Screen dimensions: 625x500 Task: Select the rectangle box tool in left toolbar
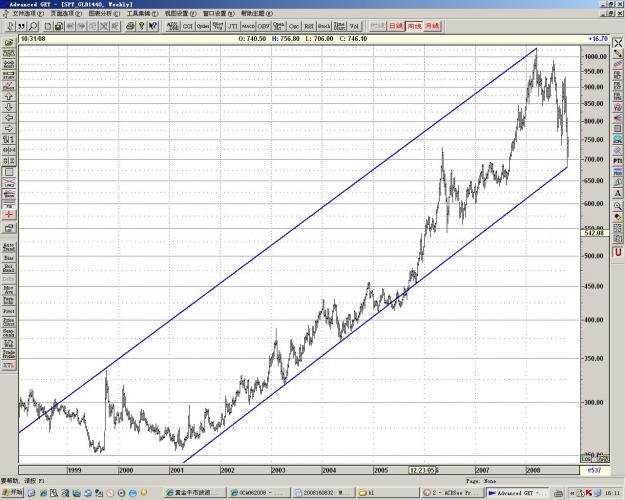9,172
